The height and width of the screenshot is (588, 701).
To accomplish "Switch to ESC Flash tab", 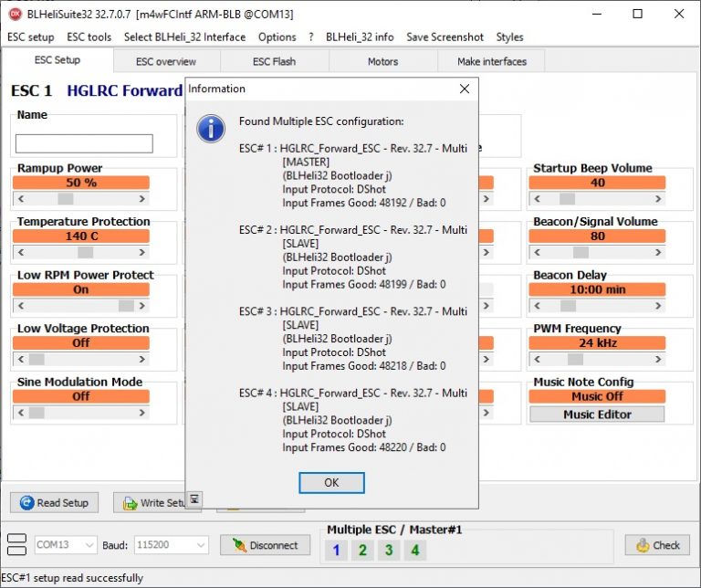I will tap(274, 62).
